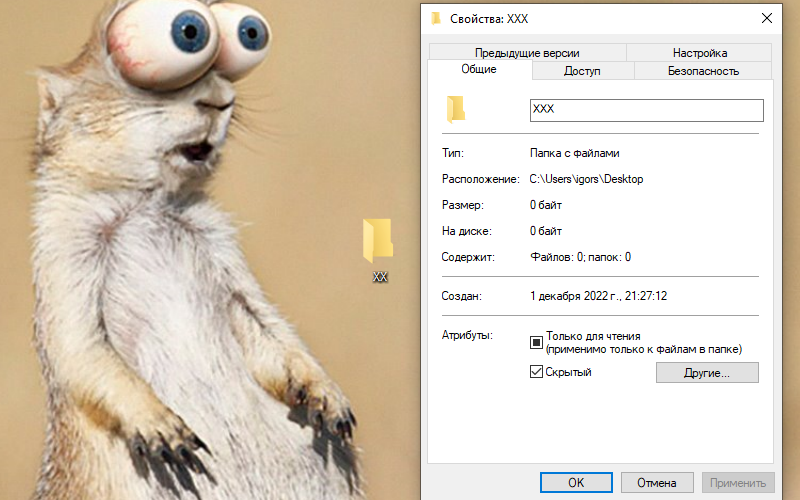Select the Общие tab

[479, 69]
